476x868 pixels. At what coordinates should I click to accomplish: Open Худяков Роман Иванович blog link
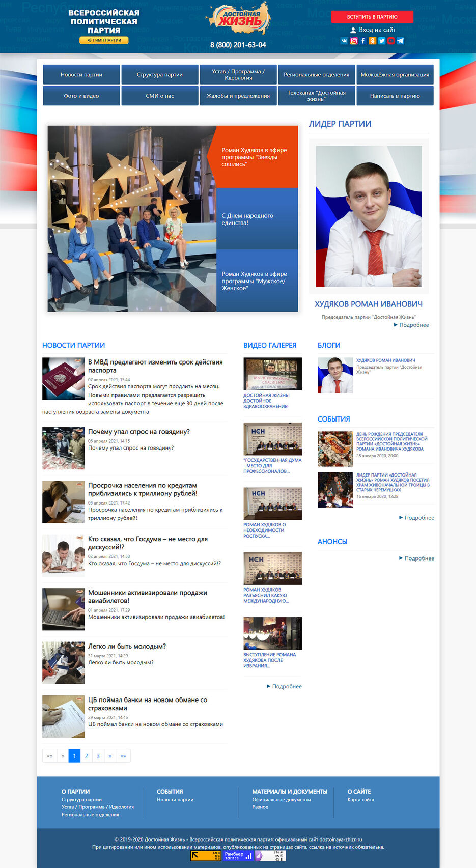[386, 360]
